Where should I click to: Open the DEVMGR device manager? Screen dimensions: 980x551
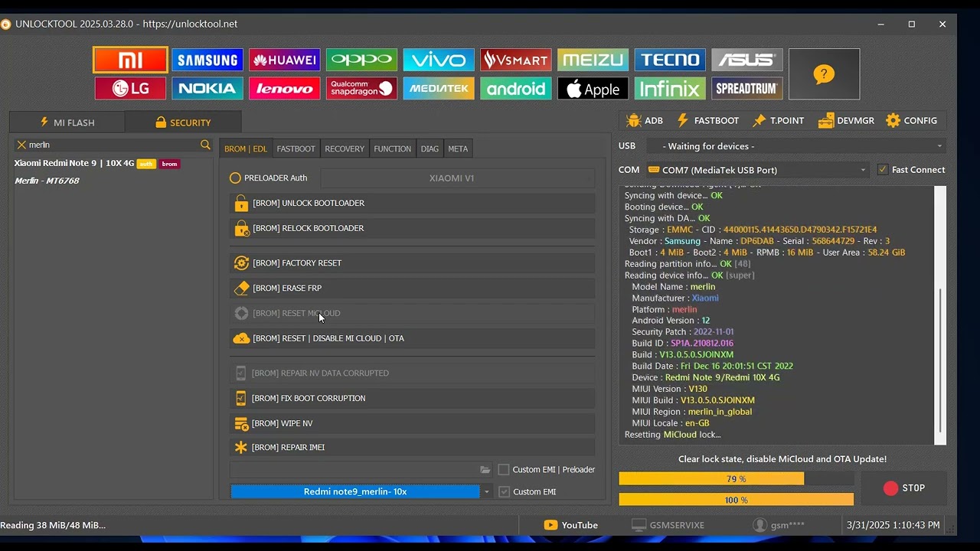(846, 121)
